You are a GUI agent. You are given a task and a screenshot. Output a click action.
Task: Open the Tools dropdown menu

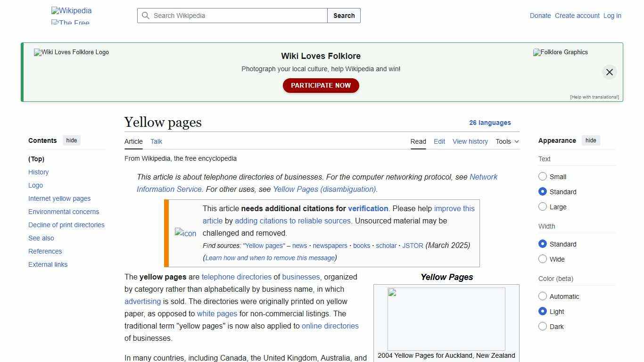tap(507, 141)
